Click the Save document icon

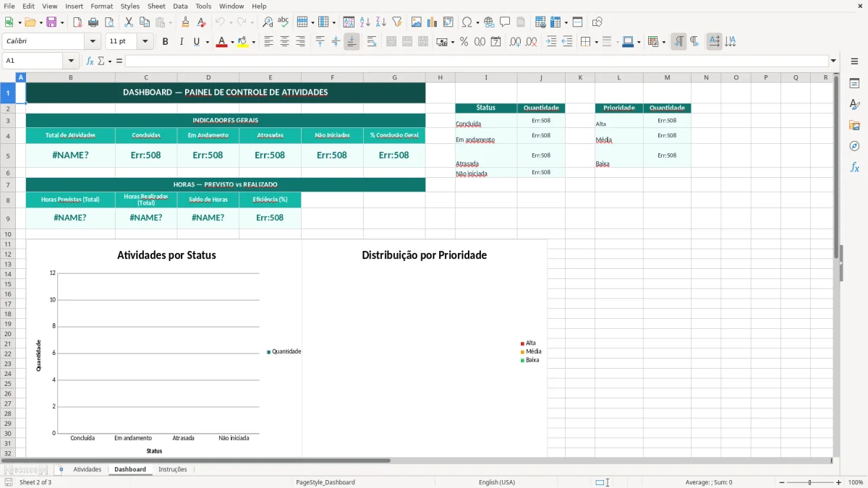(51, 22)
